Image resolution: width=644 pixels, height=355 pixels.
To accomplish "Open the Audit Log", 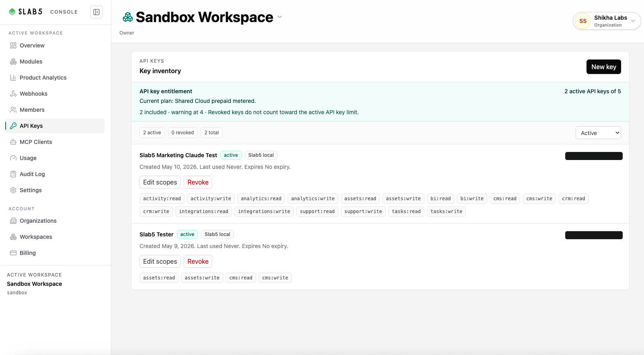I will pos(55,174).
